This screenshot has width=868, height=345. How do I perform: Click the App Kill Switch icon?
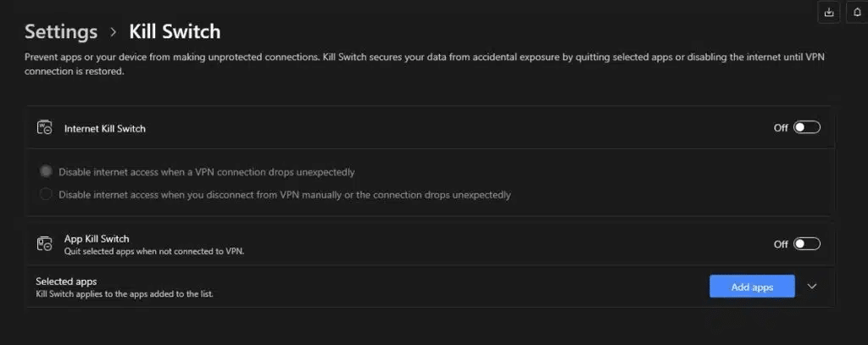coord(44,243)
